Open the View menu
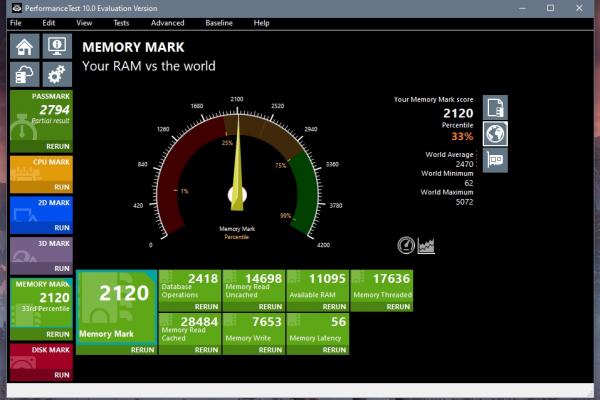The width and height of the screenshot is (600, 400). click(84, 23)
